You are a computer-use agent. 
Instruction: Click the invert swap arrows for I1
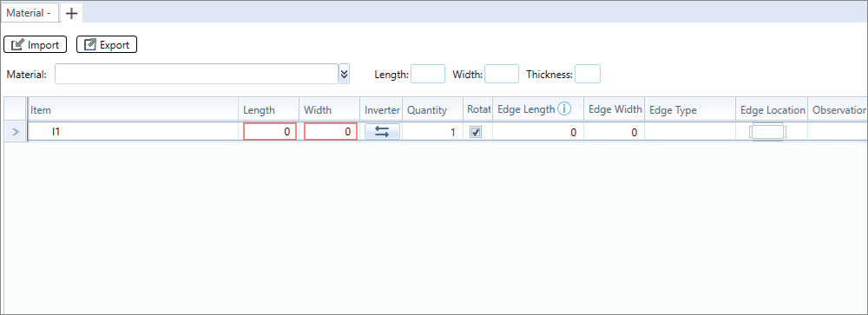tap(382, 132)
